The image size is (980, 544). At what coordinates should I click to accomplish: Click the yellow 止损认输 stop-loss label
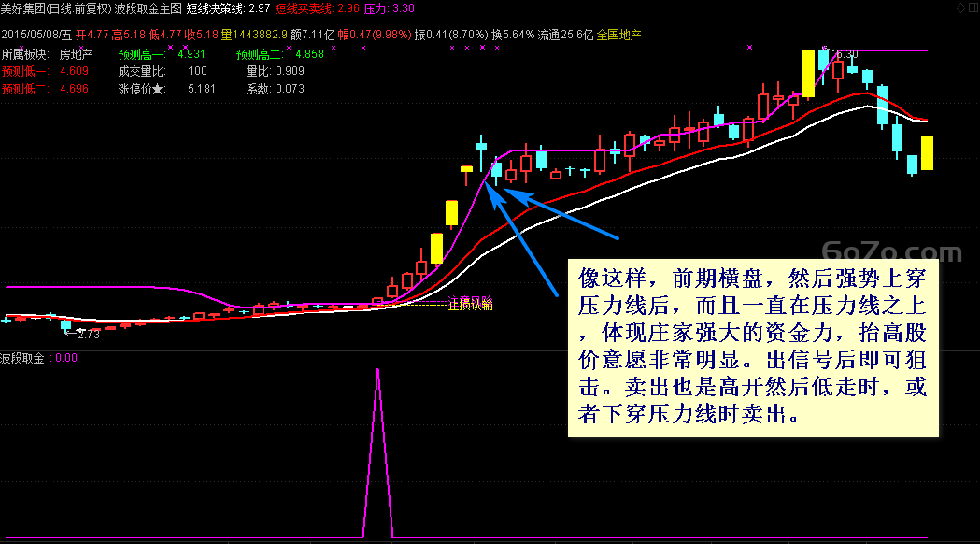(471, 305)
